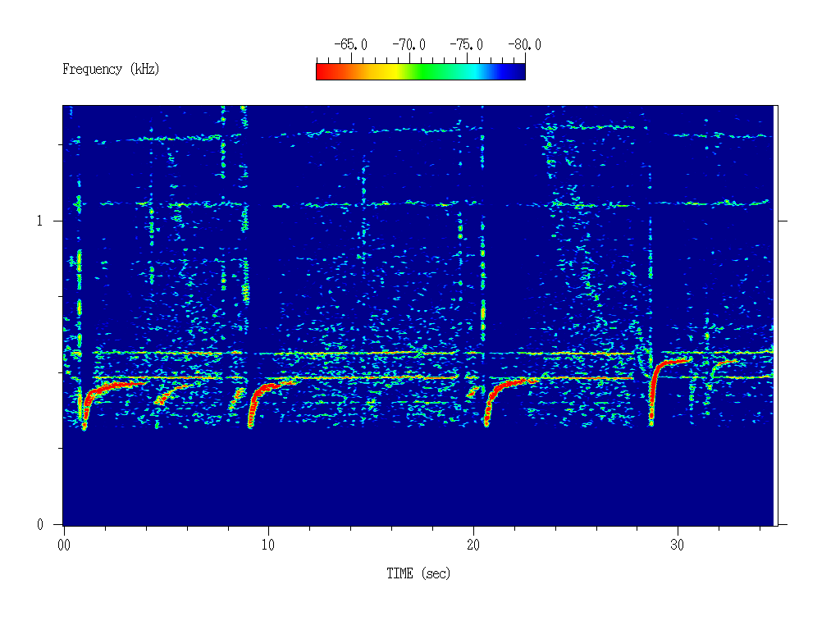This screenshot has height=630, width=840.
Task: Click the Frequency (kHz) axis label
Action: pos(111,70)
